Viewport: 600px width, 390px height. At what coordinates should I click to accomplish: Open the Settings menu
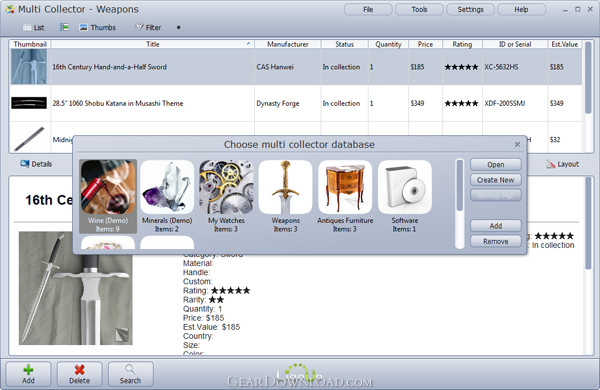(470, 10)
